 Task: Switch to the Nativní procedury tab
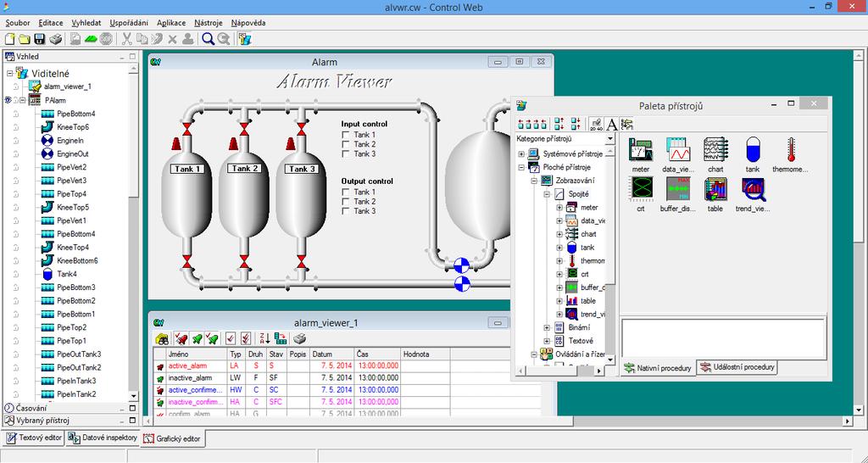pos(658,368)
